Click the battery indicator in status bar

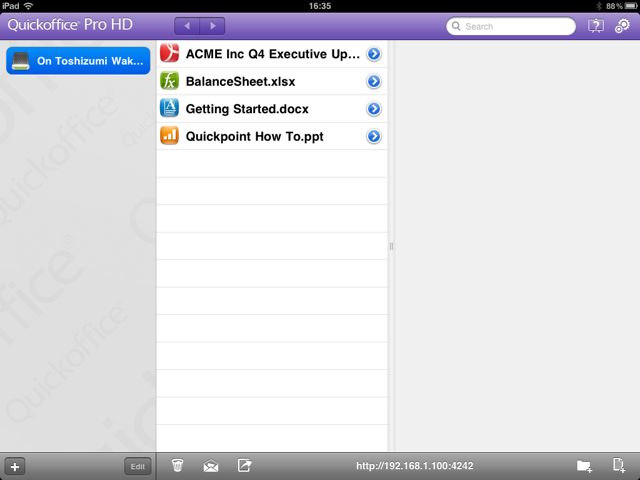click(x=631, y=6)
